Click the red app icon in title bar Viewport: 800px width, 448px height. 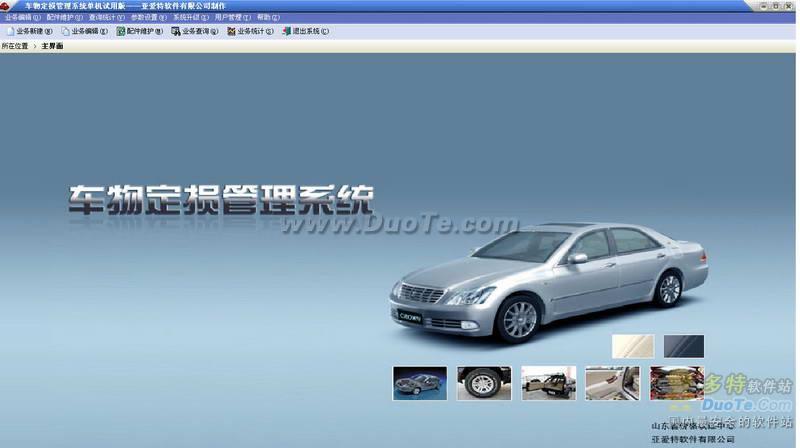point(5,6)
